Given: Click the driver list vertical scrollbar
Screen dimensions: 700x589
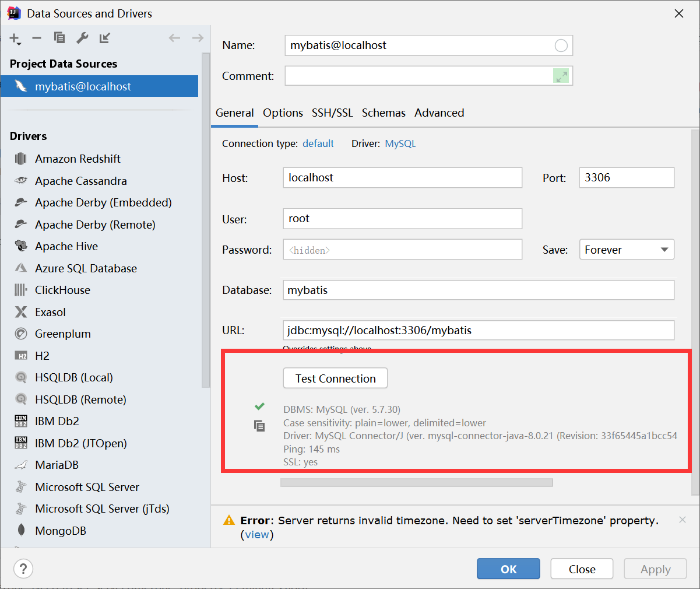Looking at the screenshot, I should [x=206, y=220].
